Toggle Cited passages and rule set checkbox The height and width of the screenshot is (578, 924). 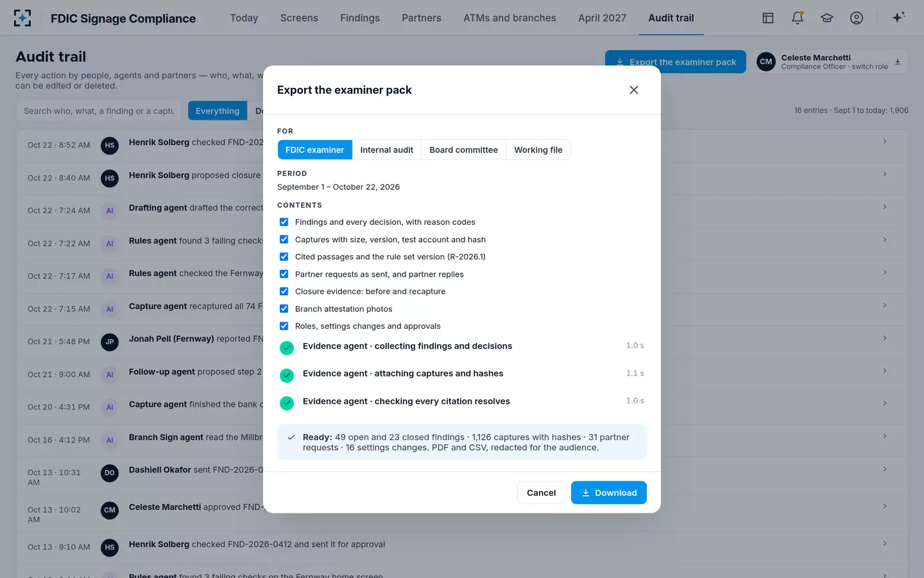pos(284,257)
